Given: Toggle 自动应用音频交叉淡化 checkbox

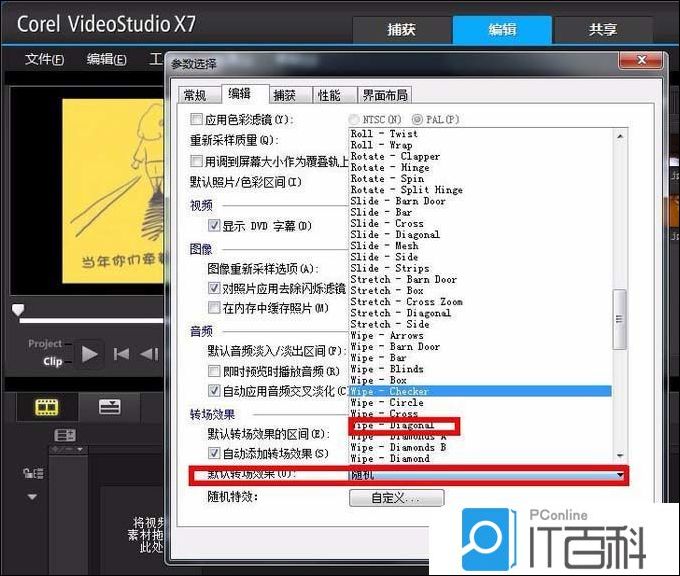Looking at the screenshot, I should coord(214,391).
